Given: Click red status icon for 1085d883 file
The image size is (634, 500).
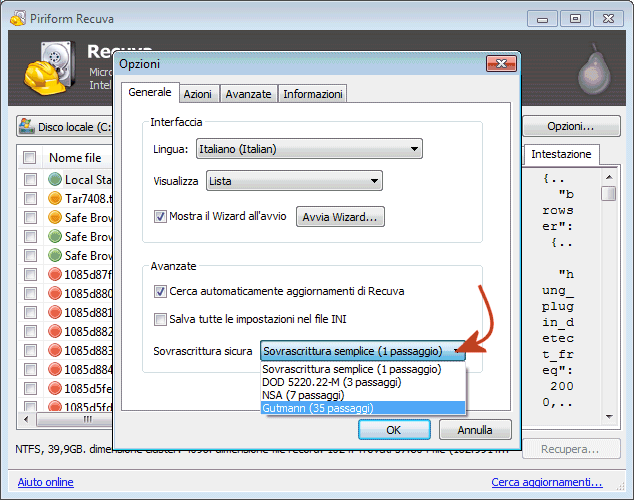Looking at the screenshot, I should (55, 350).
